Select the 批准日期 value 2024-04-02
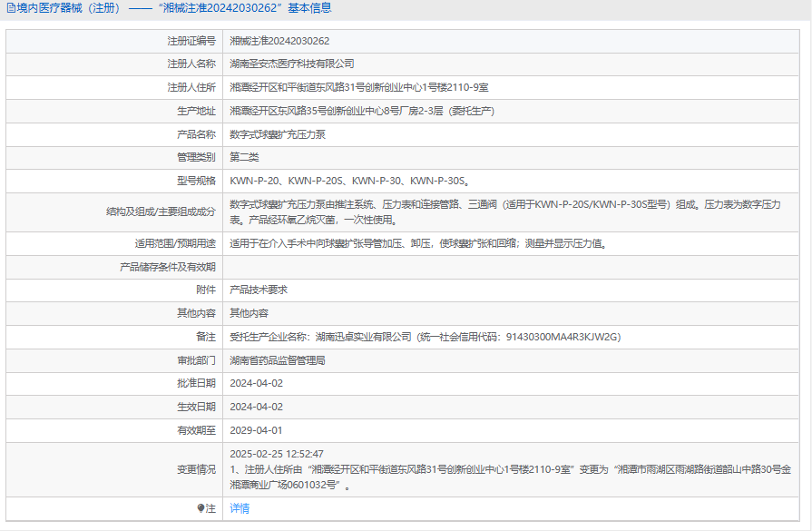Viewport: 812px width, 531px height. (257, 383)
